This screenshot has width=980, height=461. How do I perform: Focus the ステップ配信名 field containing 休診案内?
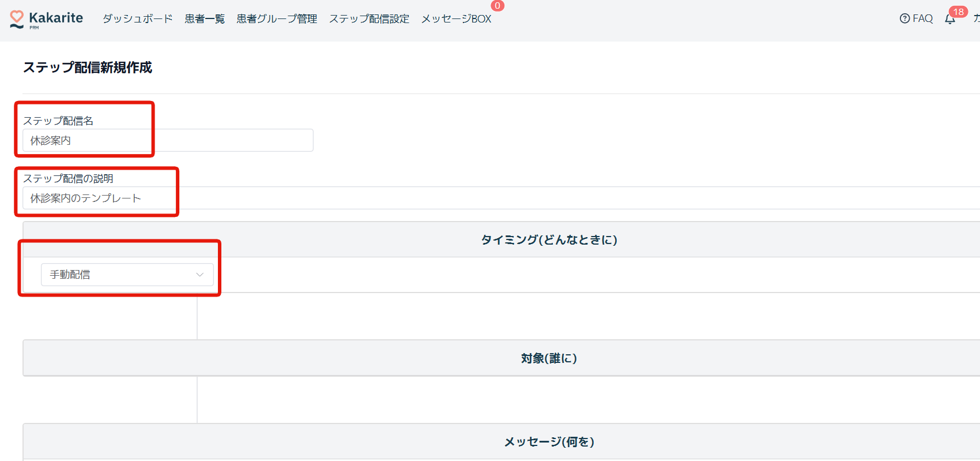167,140
